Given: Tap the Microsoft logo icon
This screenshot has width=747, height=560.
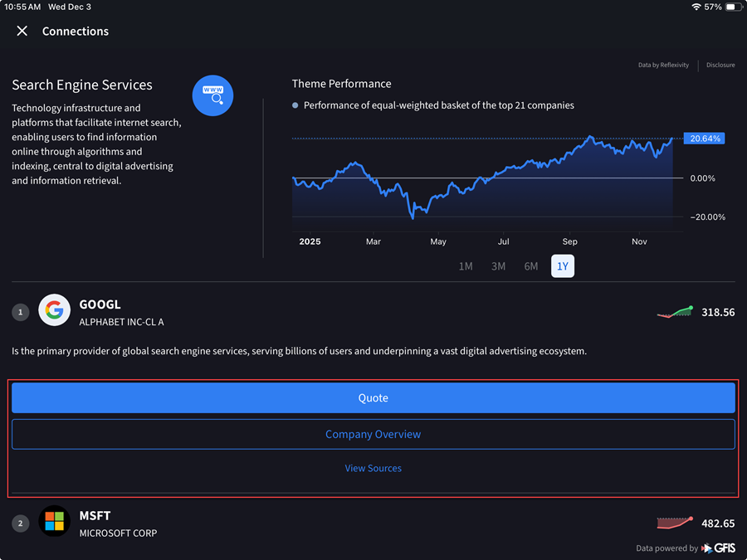Looking at the screenshot, I should click(x=55, y=522).
